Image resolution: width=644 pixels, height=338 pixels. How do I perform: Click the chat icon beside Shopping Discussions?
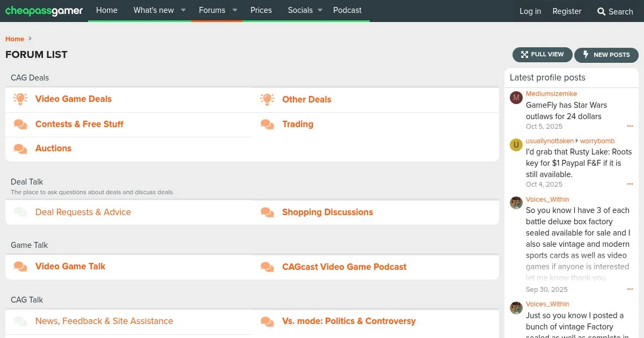[x=267, y=212]
